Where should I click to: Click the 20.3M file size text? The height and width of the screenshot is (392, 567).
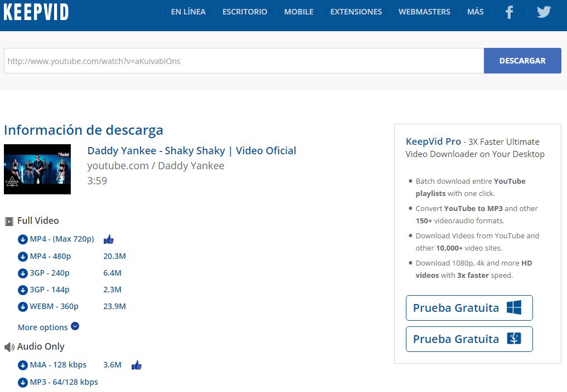click(115, 256)
